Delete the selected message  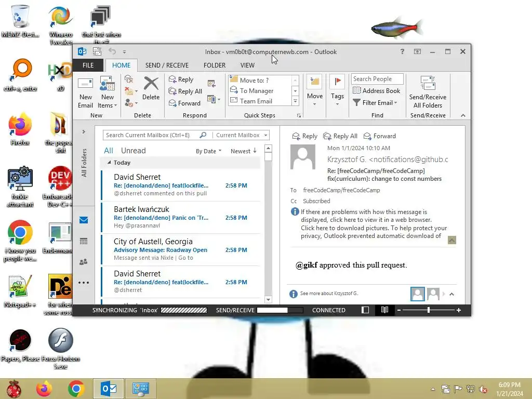click(151, 89)
